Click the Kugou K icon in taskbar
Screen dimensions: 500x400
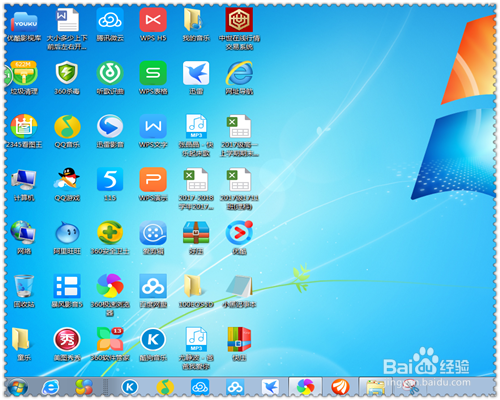click(x=130, y=387)
